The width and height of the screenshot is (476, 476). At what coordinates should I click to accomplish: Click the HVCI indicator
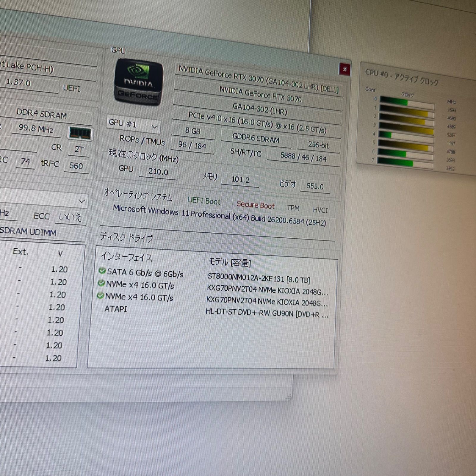tap(320, 210)
